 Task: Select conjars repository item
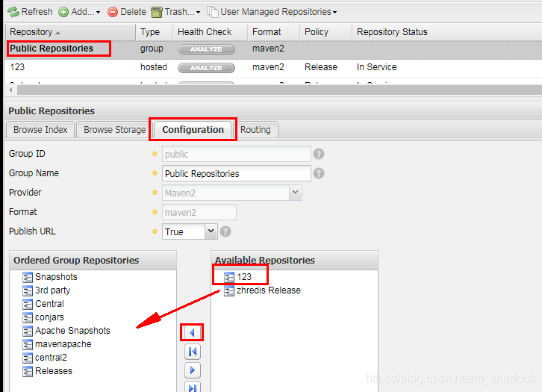point(49,317)
